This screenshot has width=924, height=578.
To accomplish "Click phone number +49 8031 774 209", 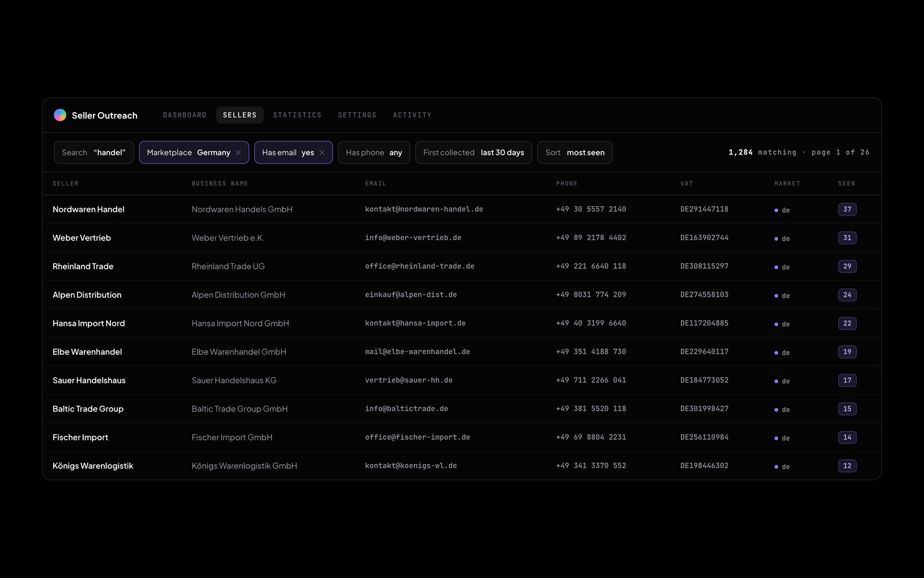I will (591, 295).
